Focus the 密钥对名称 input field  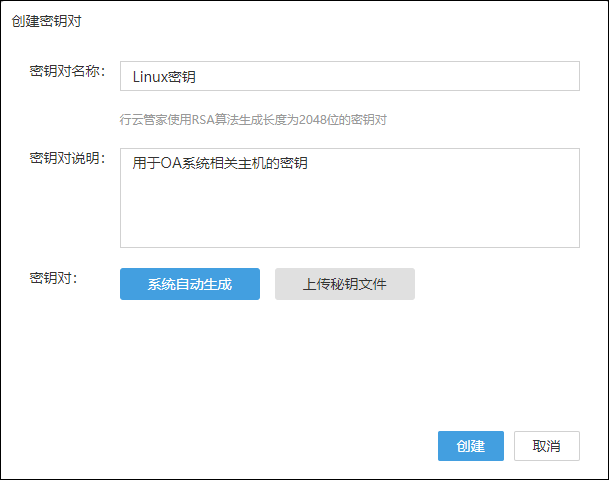pos(350,76)
